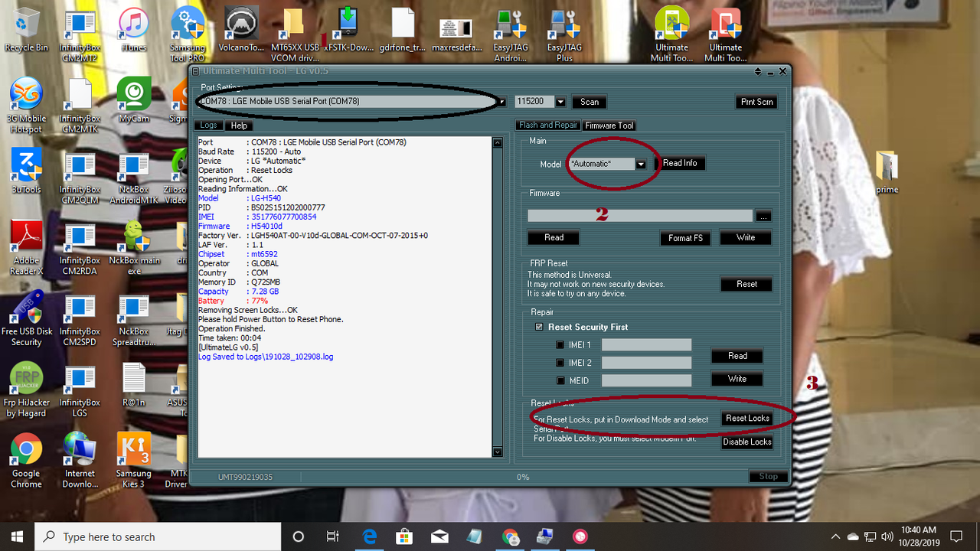Viewport: 980px width, 551px height.
Task: Select the 3uTools desktop icon
Action: click(x=26, y=171)
